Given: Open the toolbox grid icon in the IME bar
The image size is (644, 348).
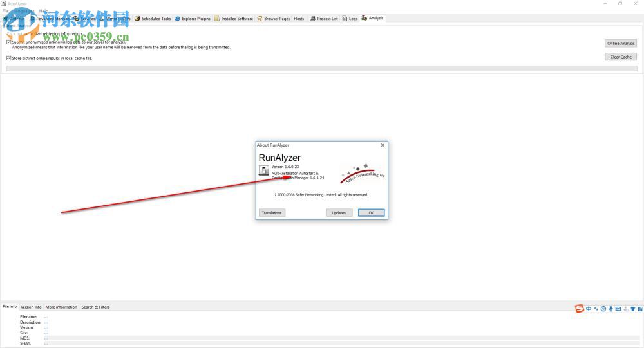Looking at the screenshot, I should coord(640,309).
